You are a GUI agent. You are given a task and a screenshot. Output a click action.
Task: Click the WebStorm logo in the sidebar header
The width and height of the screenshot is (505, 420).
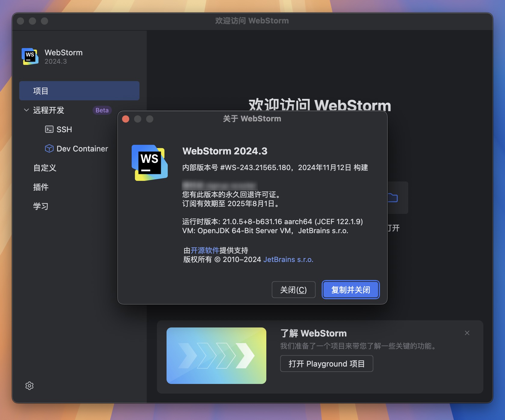30,56
